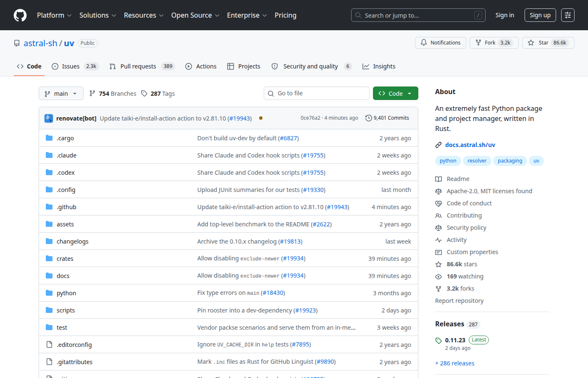Image resolution: width=588 pixels, height=378 pixels.
Task: Expand the Enterprise menu
Action: click(x=247, y=15)
